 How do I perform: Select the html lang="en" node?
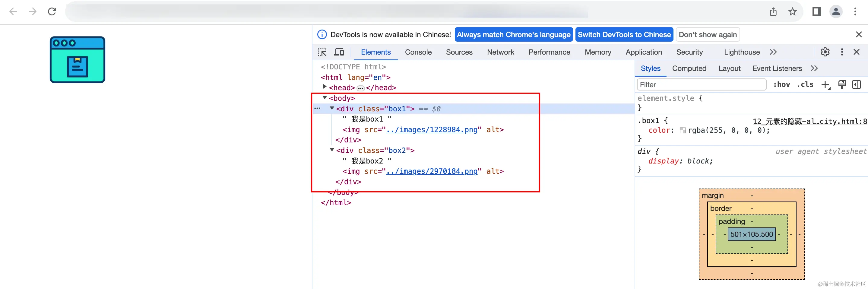click(356, 77)
